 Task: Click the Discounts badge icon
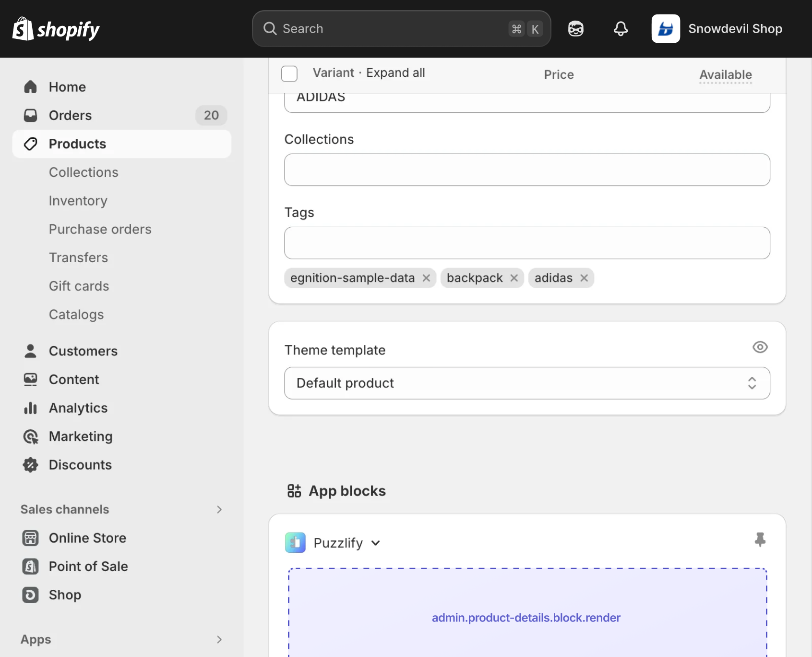tap(30, 465)
